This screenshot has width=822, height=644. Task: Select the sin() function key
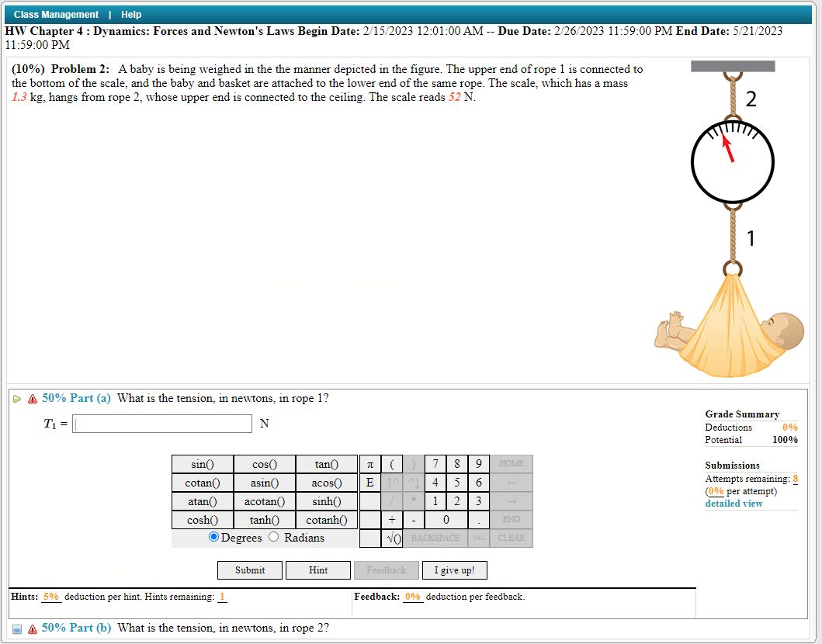point(202,463)
